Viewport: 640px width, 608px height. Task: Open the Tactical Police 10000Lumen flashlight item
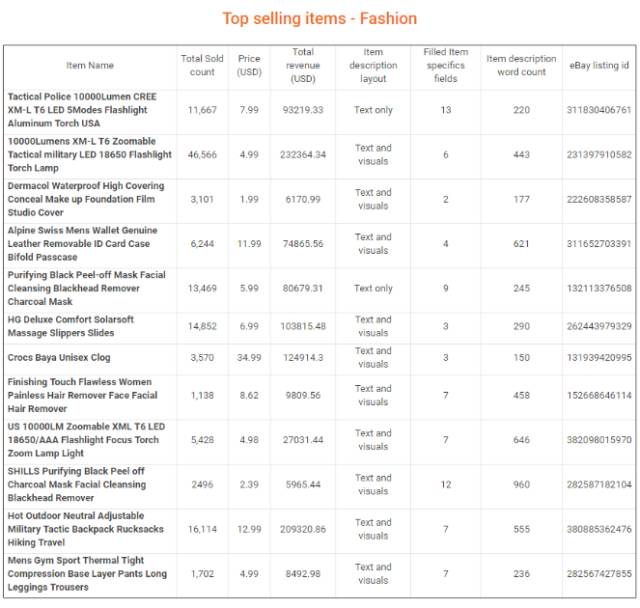82,110
